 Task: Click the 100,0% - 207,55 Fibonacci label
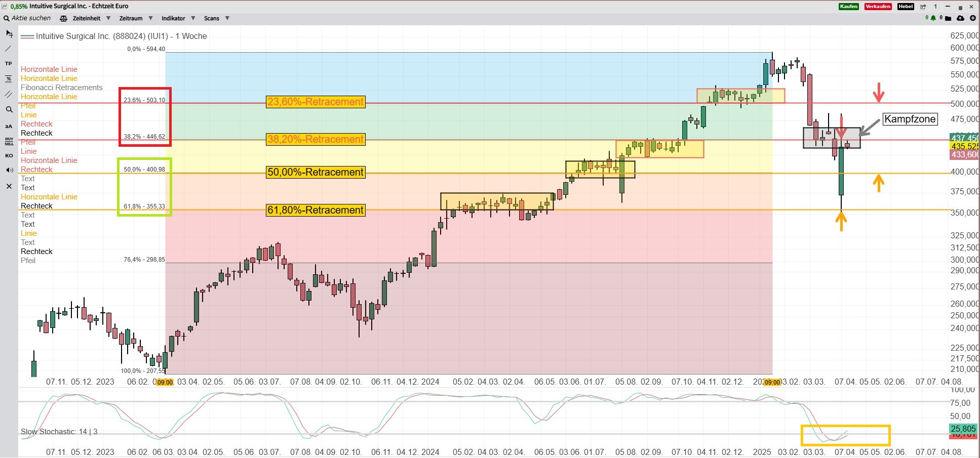143,371
